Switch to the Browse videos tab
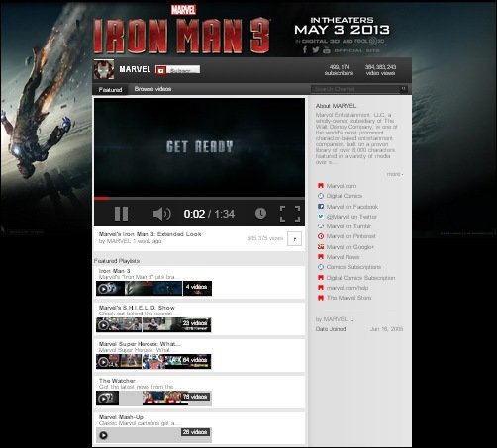The image size is (497, 448). point(152,89)
